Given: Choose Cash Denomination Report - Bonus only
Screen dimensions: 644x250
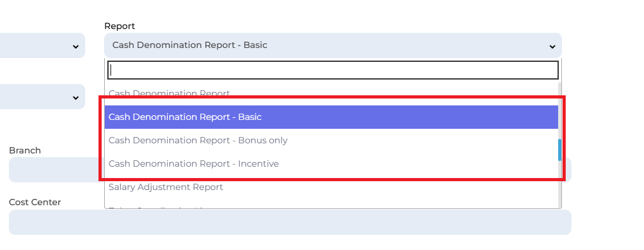Looking at the screenshot, I should pos(331,140).
